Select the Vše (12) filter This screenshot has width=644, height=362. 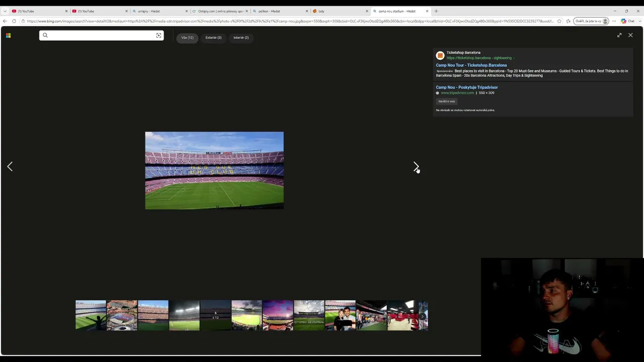pos(187,38)
